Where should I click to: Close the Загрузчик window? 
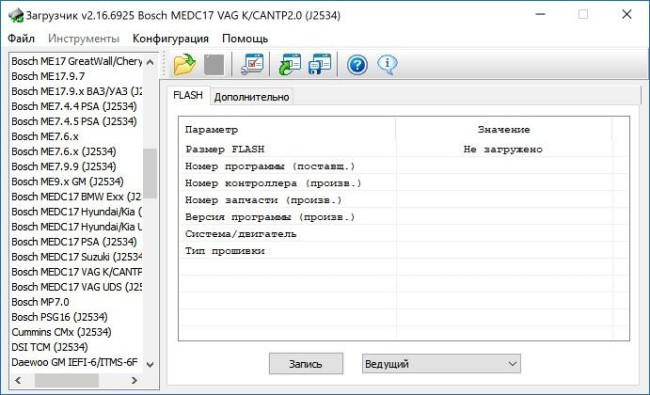tap(627, 15)
